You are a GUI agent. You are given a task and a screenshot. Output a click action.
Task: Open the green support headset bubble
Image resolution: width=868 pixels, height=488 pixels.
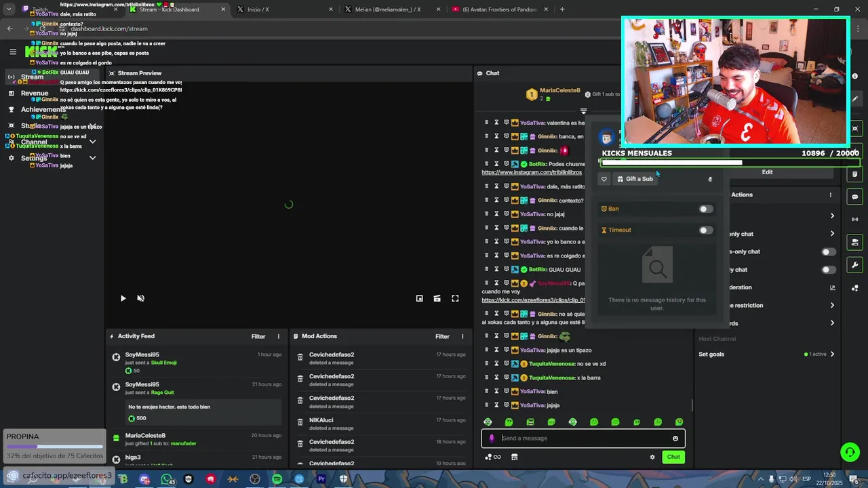(850, 451)
